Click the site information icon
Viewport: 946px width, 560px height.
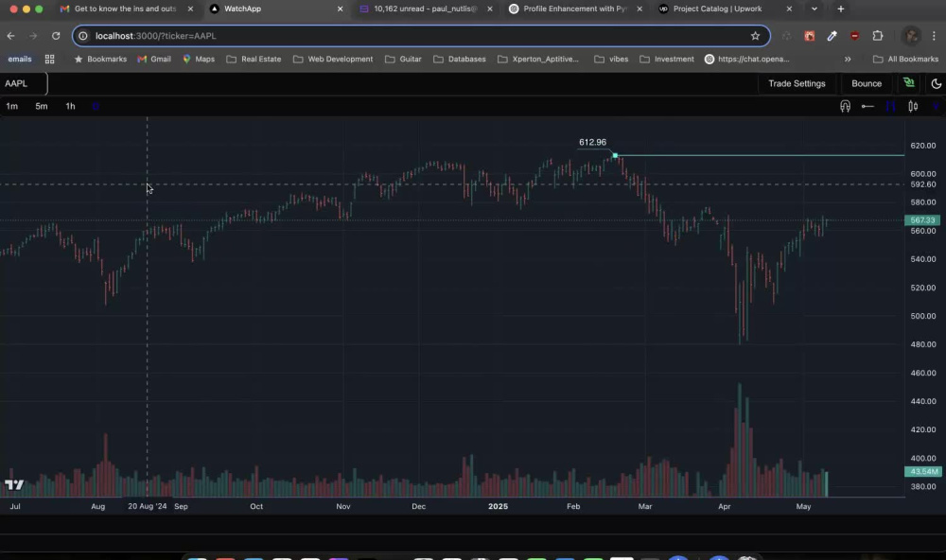point(83,36)
